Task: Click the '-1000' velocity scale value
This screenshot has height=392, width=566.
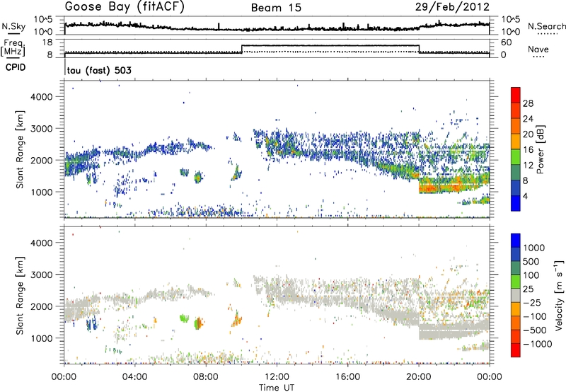Action: [x=538, y=344]
